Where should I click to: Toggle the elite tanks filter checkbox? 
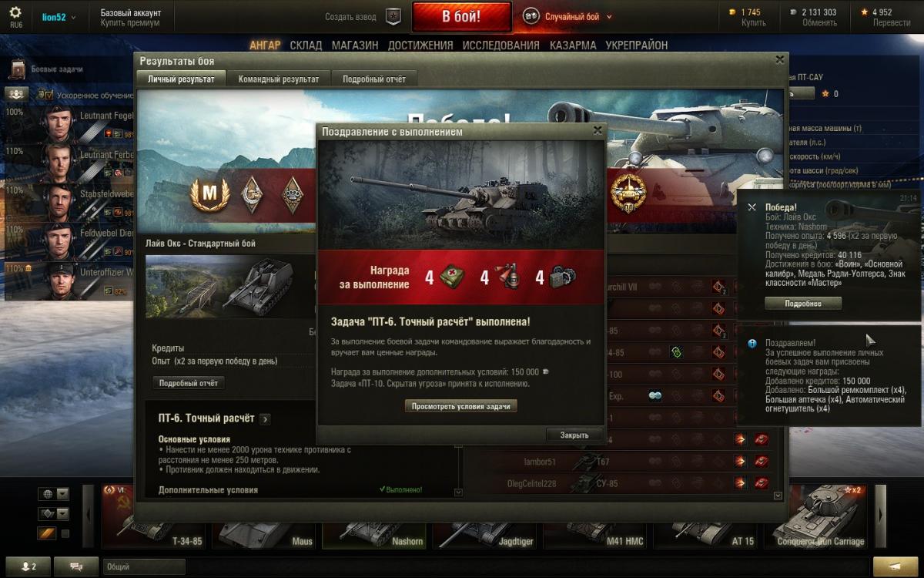pos(65,533)
